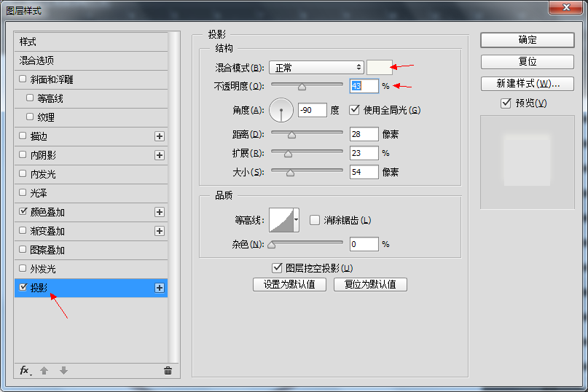This screenshot has width=588, height=392.
Task: Open the shadow color swatch
Action: pyautogui.click(x=380, y=68)
